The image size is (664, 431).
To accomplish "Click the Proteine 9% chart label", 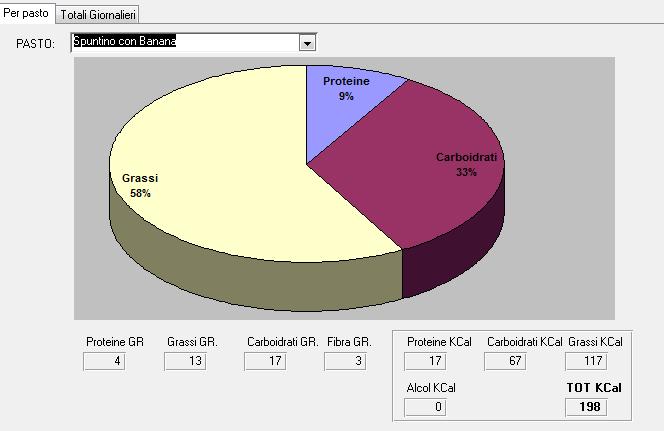I will 346,88.
